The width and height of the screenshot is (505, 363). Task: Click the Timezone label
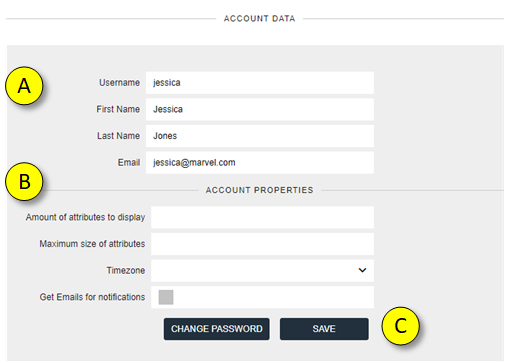(126, 270)
